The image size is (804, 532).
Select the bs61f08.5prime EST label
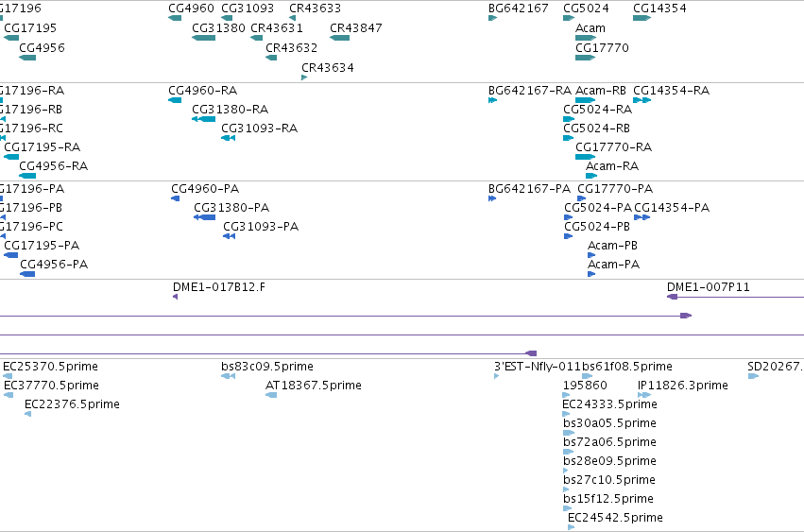[x=627, y=367]
